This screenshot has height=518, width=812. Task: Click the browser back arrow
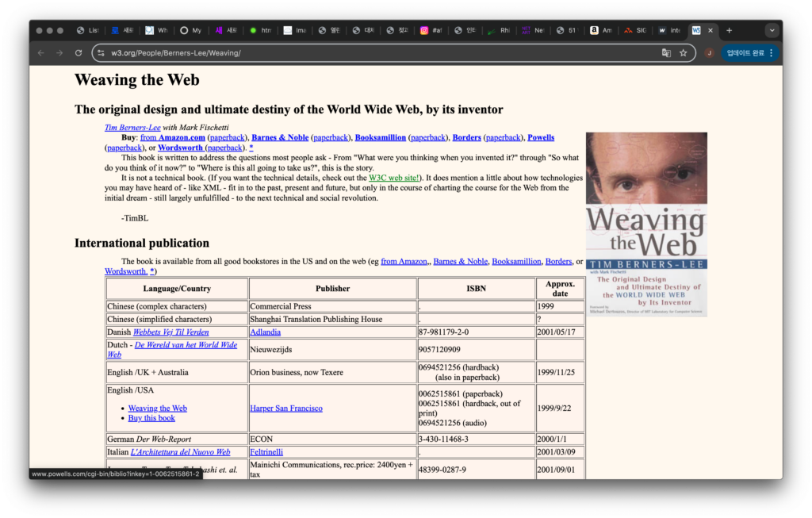click(40, 53)
